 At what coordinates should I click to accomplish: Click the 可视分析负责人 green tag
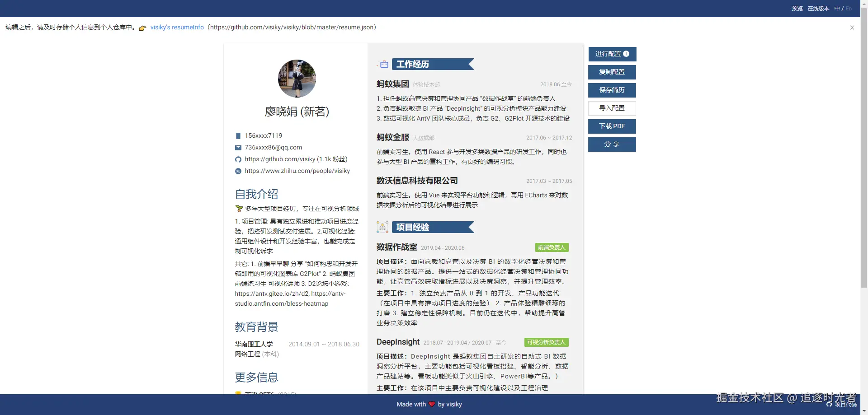coord(546,342)
